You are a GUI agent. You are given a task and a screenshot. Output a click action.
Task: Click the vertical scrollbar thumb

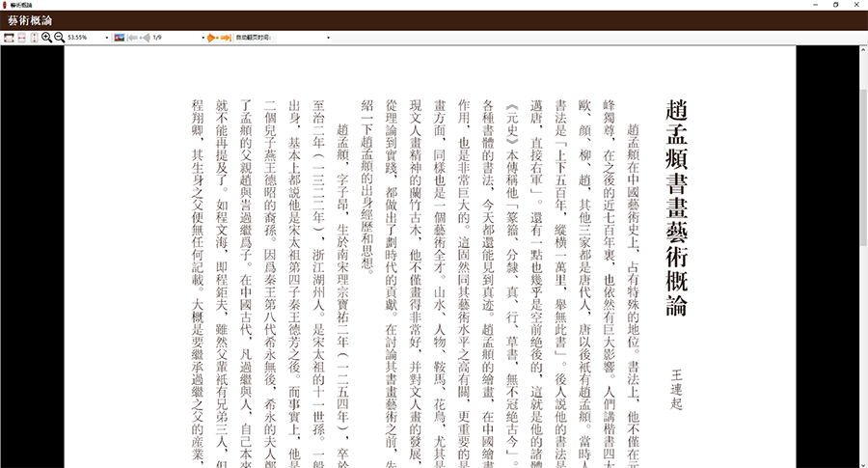coord(863,167)
